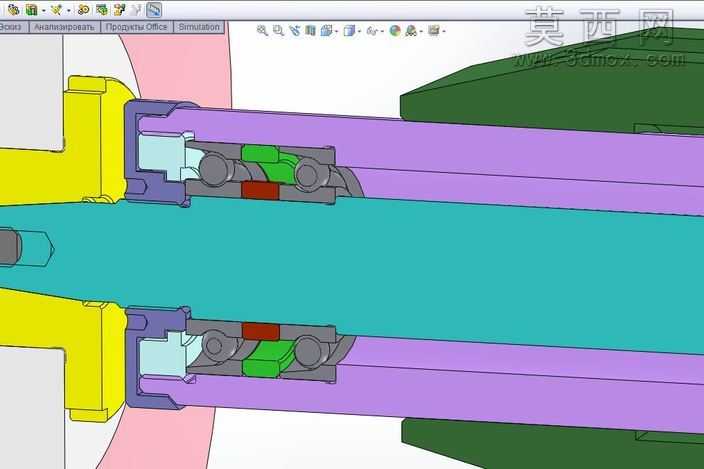704x469 pixels.
Task: Click the yellow star top toolbar icon
Action: pos(56,9)
